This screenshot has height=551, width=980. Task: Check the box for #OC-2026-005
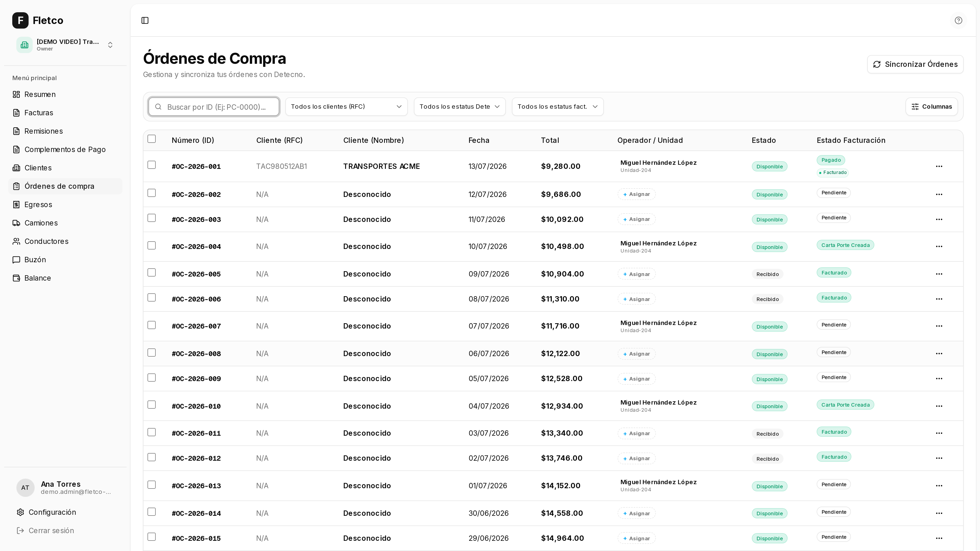click(x=152, y=273)
